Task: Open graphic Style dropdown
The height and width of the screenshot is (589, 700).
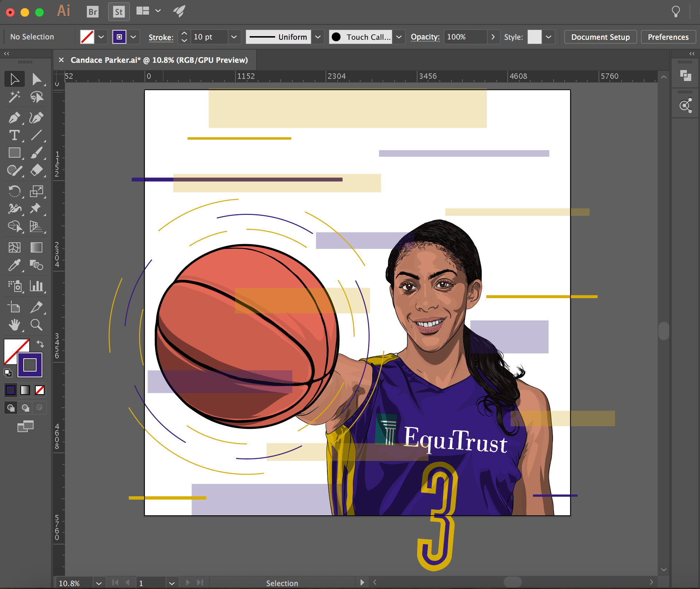Action: (x=548, y=37)
